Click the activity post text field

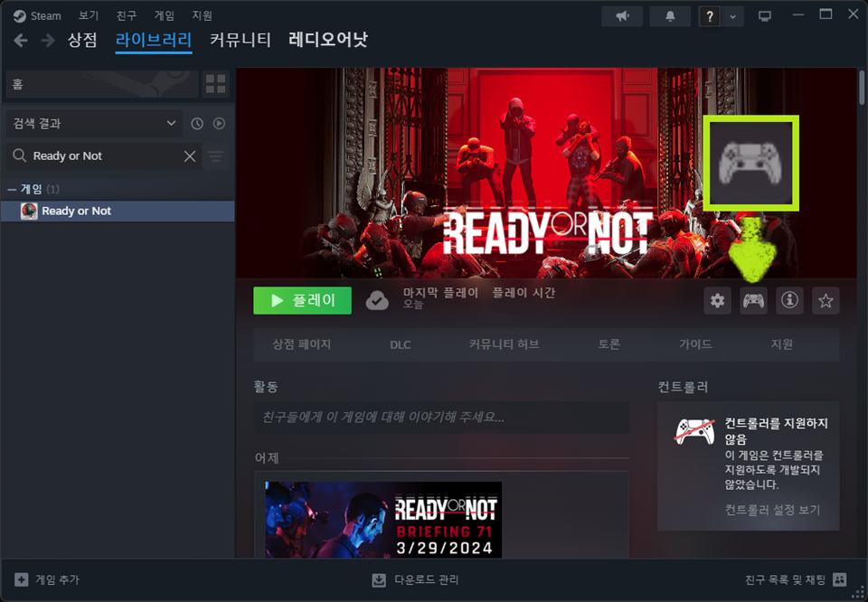click(441, 417)
